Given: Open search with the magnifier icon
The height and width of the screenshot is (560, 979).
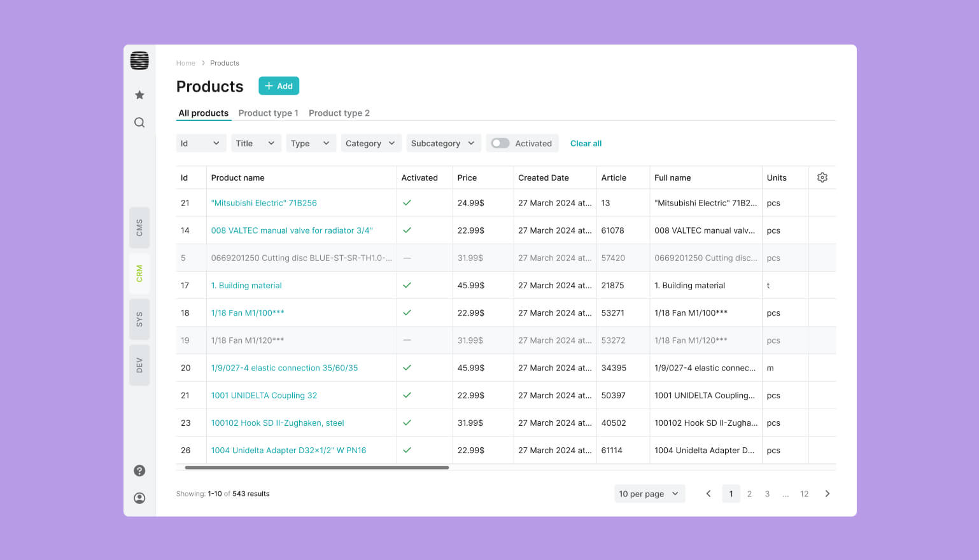Looking at the screenshot, I should (139, 122).
